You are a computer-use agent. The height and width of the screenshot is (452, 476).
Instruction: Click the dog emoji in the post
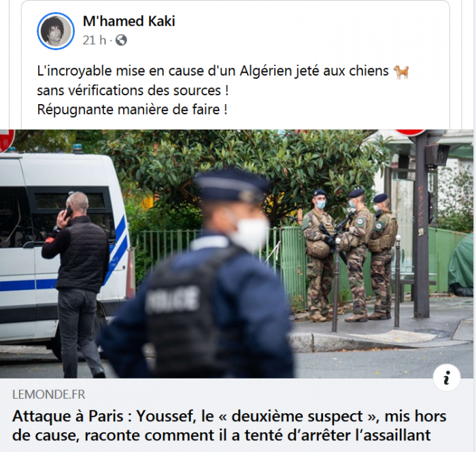[x=401, y=71]
